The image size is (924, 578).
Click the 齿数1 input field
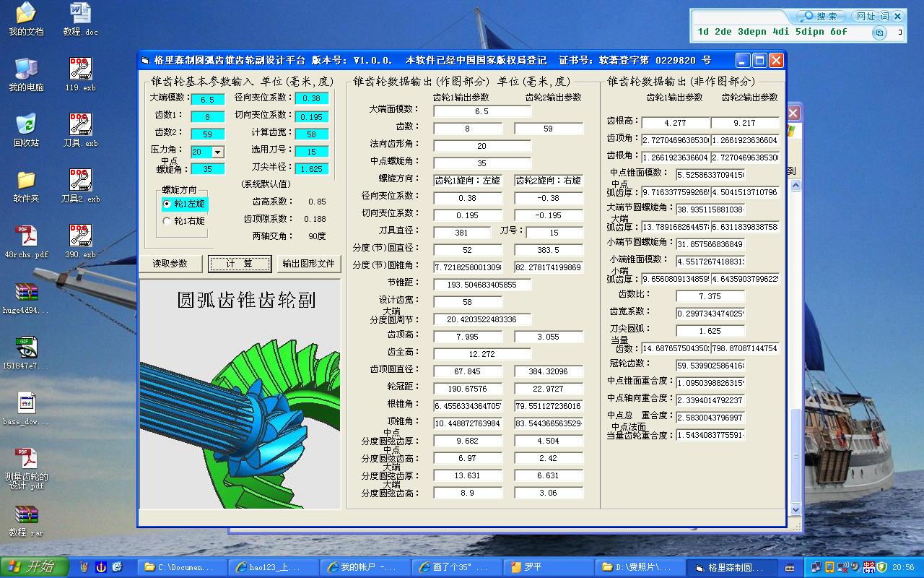[x=208, y=116]
